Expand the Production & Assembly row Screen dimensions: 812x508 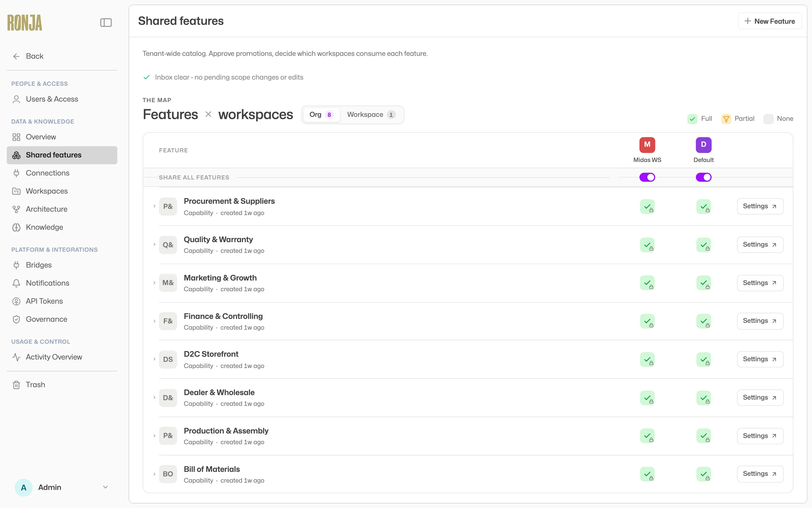(x=154, y=436)
